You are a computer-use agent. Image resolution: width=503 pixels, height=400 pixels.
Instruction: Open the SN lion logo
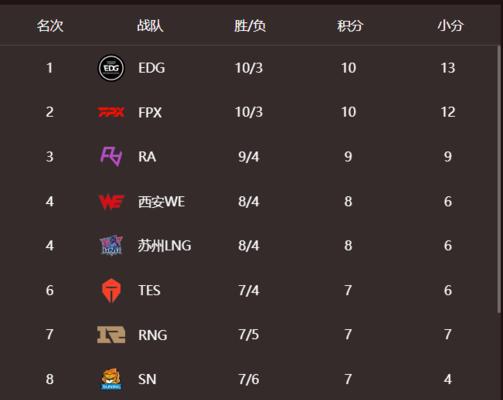[111, 379]
